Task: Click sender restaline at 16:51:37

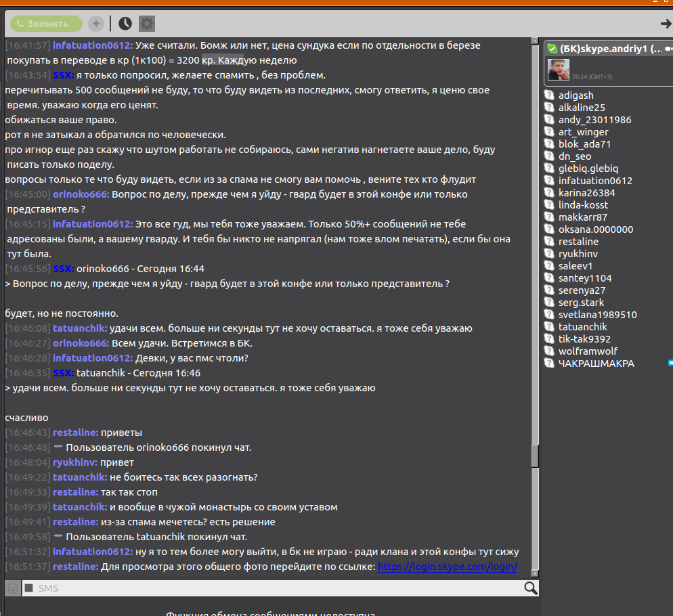Action: coord(76,567)
